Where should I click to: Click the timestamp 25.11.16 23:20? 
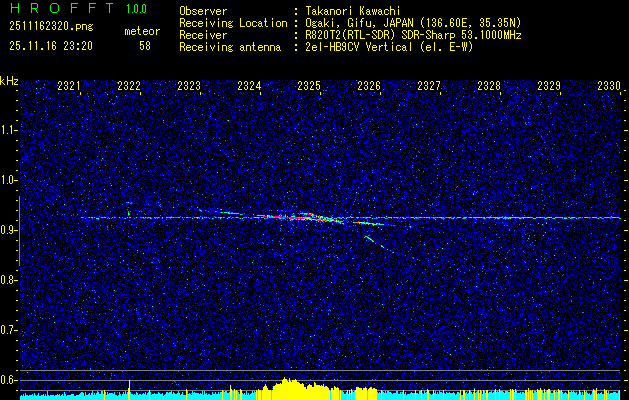51,46
